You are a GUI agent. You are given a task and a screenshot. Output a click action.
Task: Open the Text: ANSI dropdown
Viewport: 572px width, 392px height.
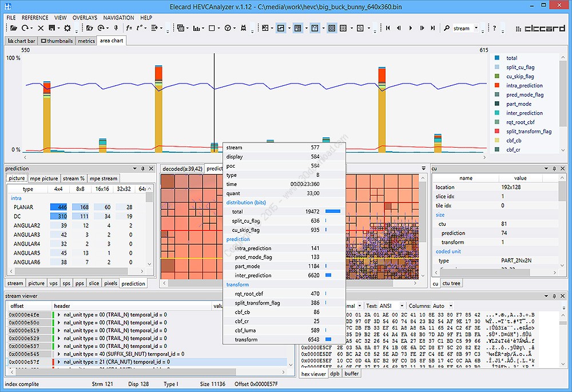tap(402, 306)
